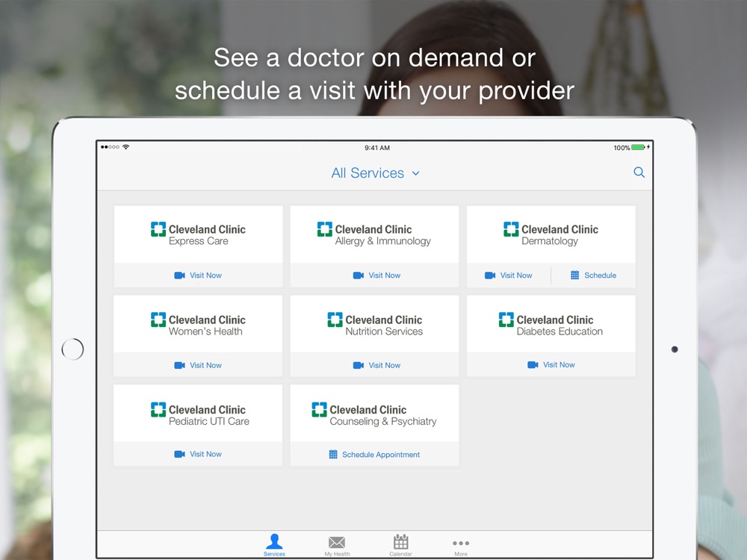The height and width of the screenshot is (560, 747).
Task: Expand the All Services dropdown chevron
Action: (x=416, y=173)
